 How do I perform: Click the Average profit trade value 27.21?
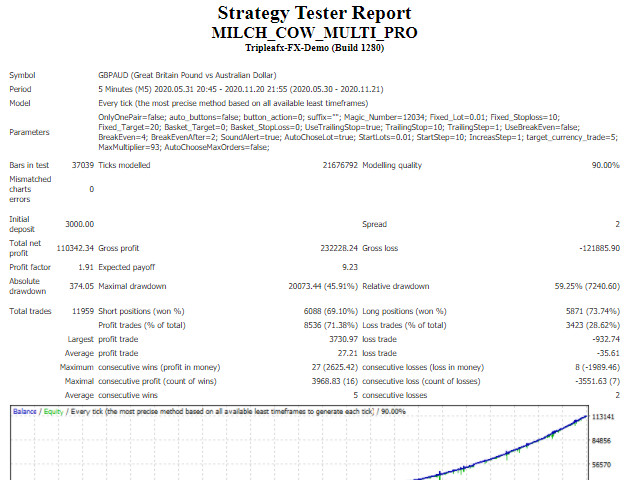tap(348, 353)
